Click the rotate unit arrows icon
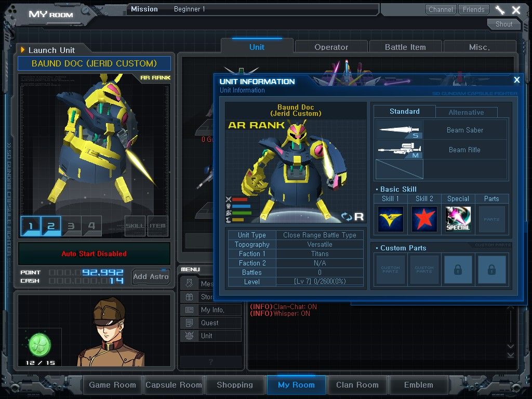 click(x=347, y=217)
